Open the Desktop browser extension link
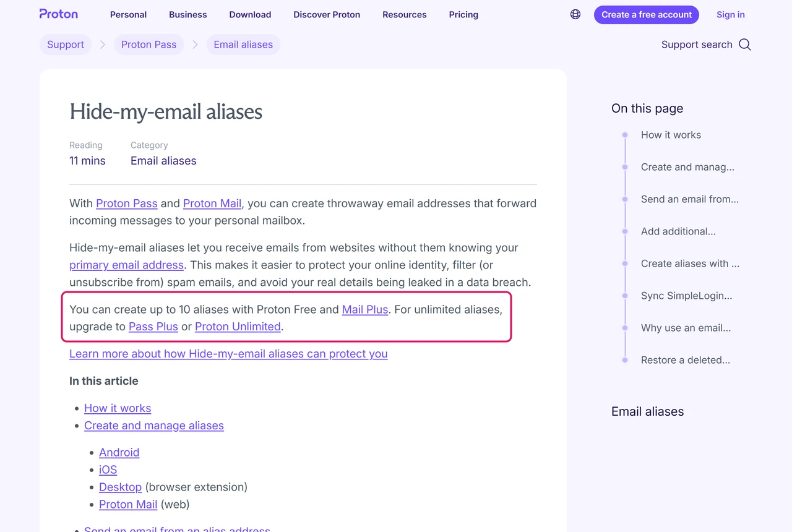The image size is (792, 532). [120, 487]
